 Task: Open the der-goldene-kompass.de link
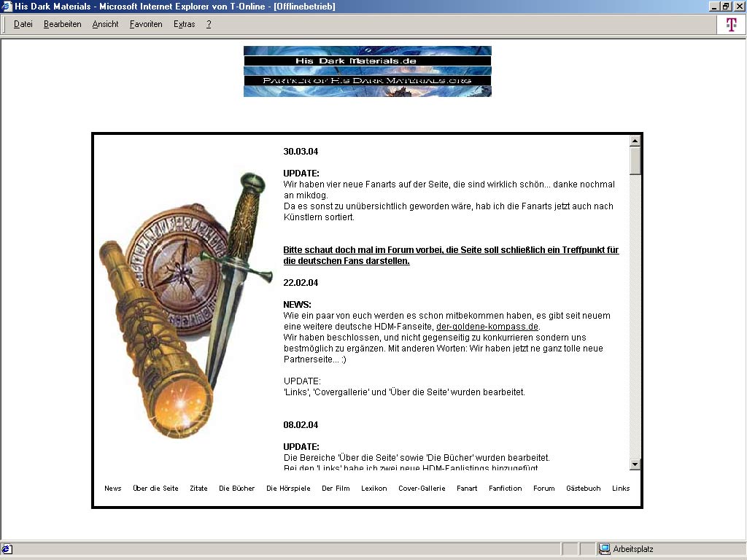pos(487,327)
